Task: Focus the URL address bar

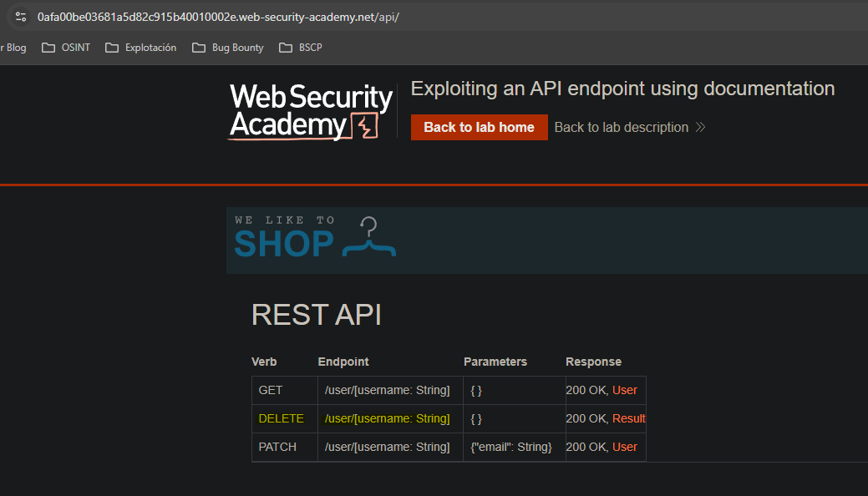Action: 418,17
